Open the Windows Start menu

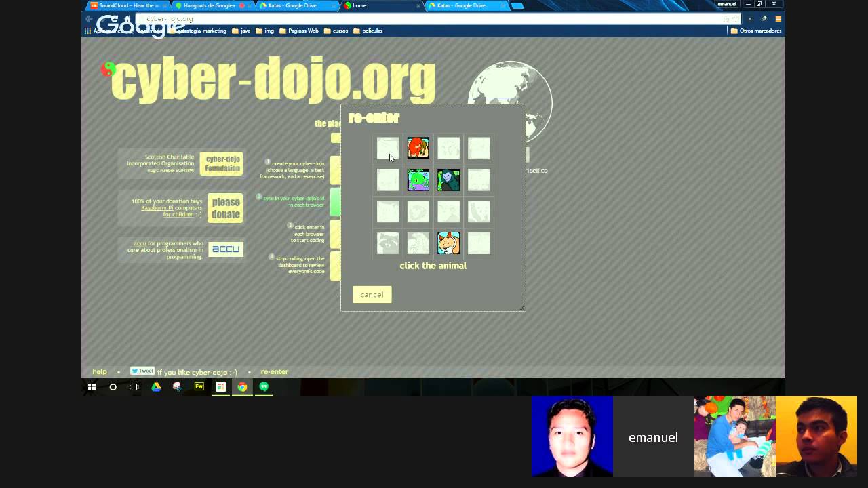92,387
